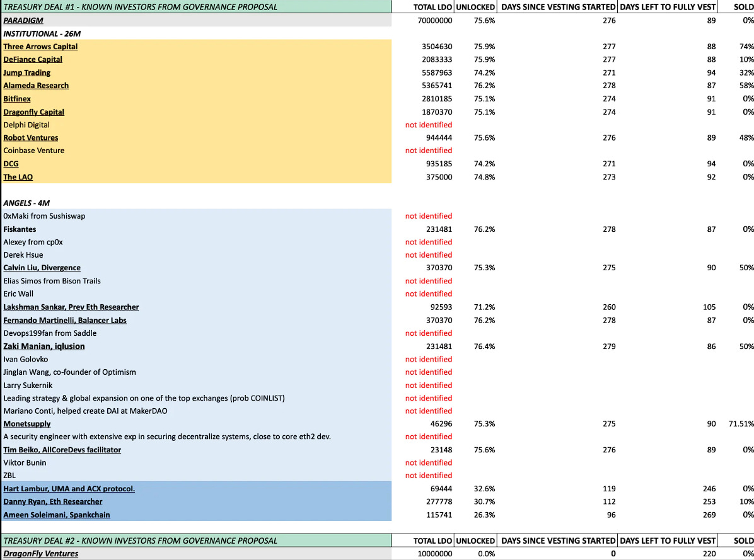Click Treasury Deal #1 TOTAL LDO column header

(432, 7)
